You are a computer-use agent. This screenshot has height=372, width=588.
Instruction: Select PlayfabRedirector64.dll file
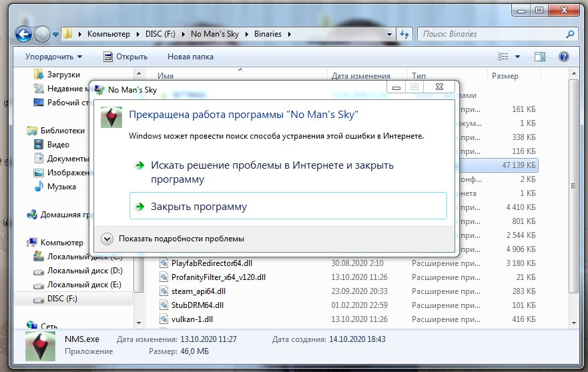tap(211, 263)
